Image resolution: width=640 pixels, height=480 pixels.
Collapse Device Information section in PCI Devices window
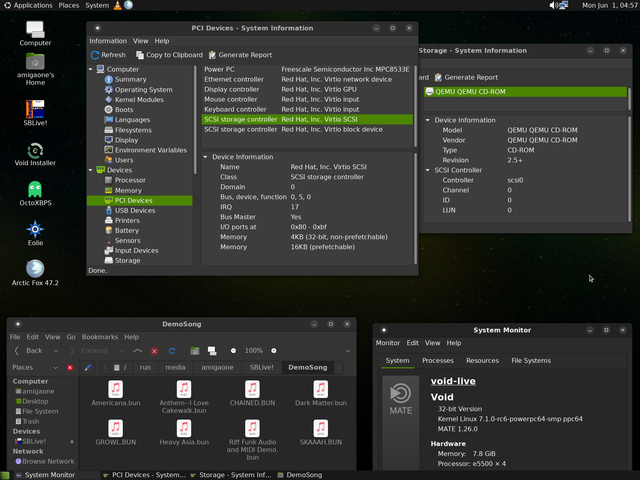[x=205, y=157]
